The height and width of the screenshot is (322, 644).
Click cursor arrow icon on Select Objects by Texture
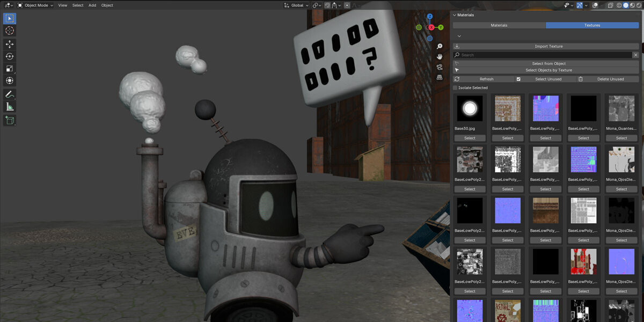click(x=457, y=70)
